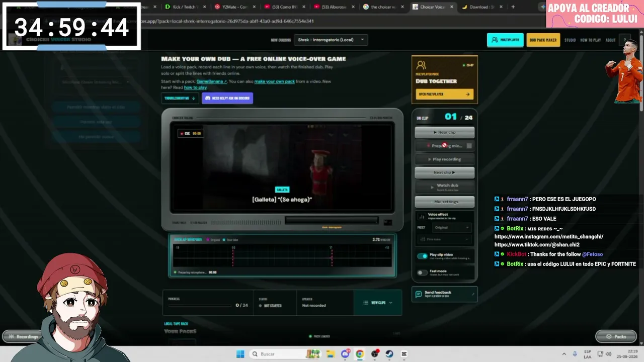The height and width of the screenshot is (362, 644).
Task: Close the Choicer Voice browser tab
Action: coord(451,7)
